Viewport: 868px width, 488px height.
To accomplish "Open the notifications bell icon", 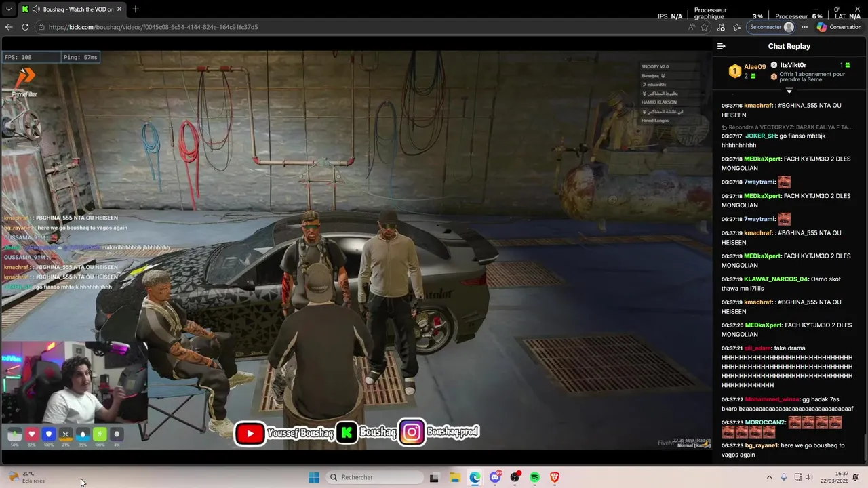I will (x=856, y=477).
